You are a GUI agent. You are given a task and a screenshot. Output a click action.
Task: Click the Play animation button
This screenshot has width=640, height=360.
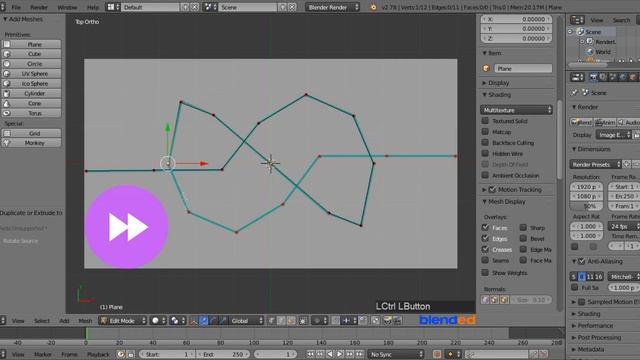click(x=340, y=354)
